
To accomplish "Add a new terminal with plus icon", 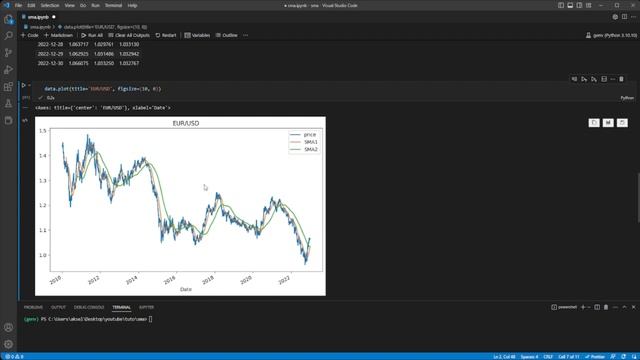I will point(583,307).
